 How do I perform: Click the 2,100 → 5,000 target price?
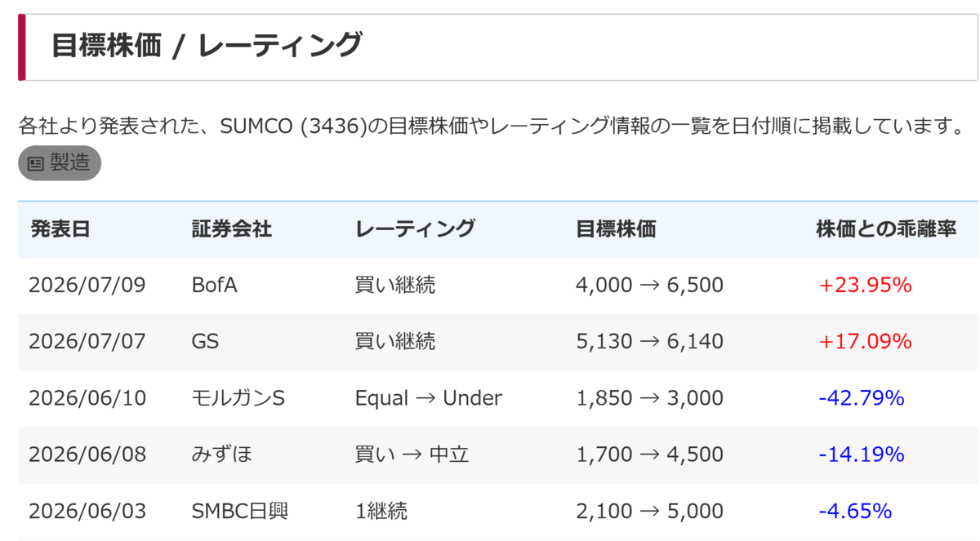(649, 512)
